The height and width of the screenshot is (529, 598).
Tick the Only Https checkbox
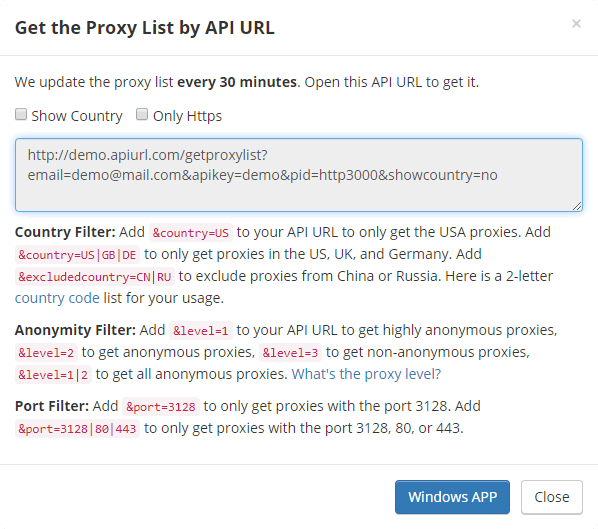coord(142,114)
